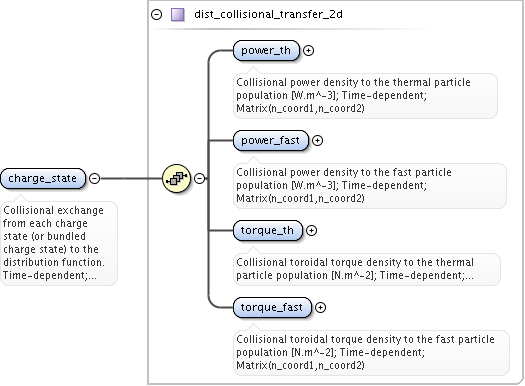Screen dimensions: 525x386
Task: Select the power_th element node
Action: (266, 51)
